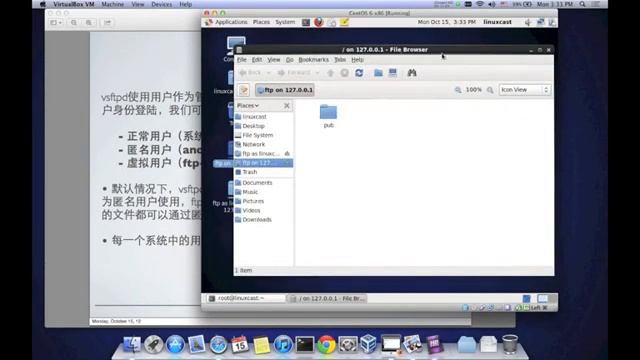
Task: Select Music bookmark in sidebar
Action: [x=264, y=192]
